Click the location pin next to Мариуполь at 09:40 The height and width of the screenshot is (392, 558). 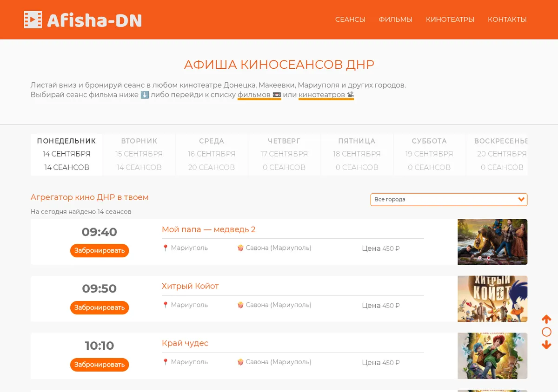165,248
